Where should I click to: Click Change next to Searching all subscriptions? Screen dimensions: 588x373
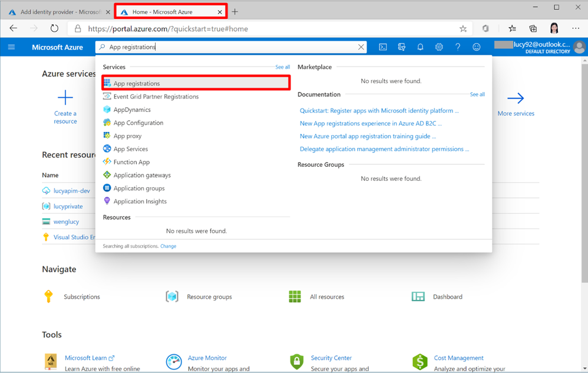point(168,246)
